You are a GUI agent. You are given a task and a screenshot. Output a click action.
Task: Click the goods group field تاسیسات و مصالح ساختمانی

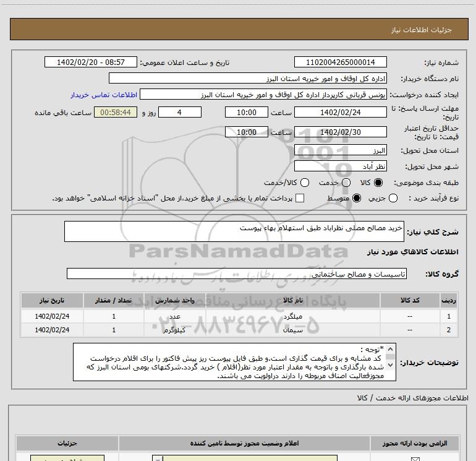(x=237, y=274)
